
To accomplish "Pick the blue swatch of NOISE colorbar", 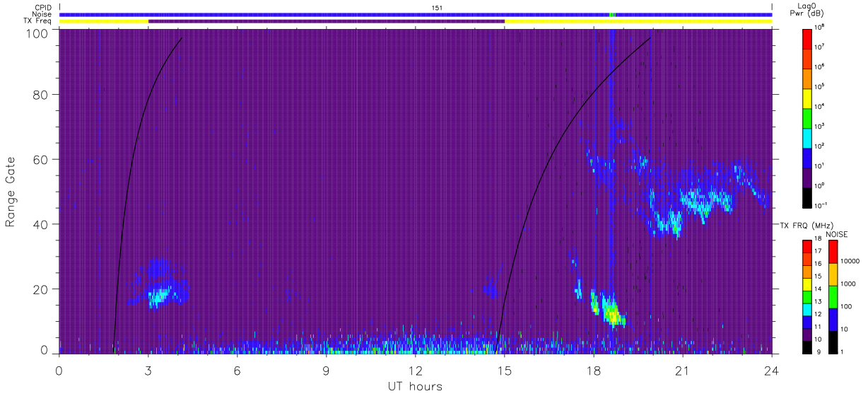I will (x=833, y=320).
